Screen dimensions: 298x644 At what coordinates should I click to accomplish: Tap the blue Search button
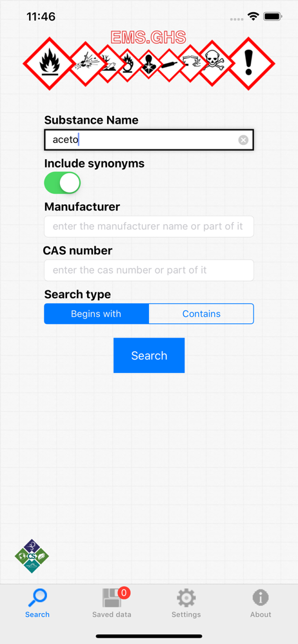coord(149,355)
